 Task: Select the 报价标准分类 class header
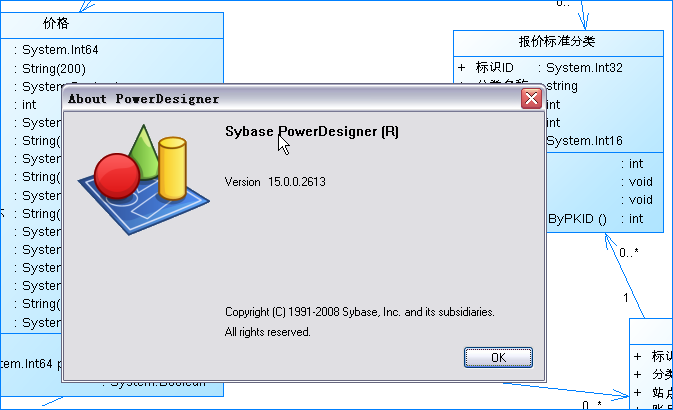tap(558, 42)
